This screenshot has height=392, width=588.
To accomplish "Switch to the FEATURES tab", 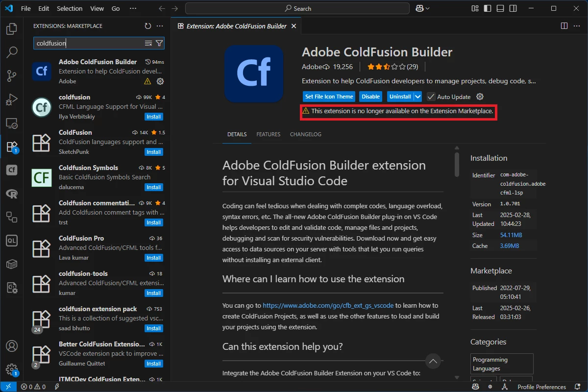I will coord(269,134).
